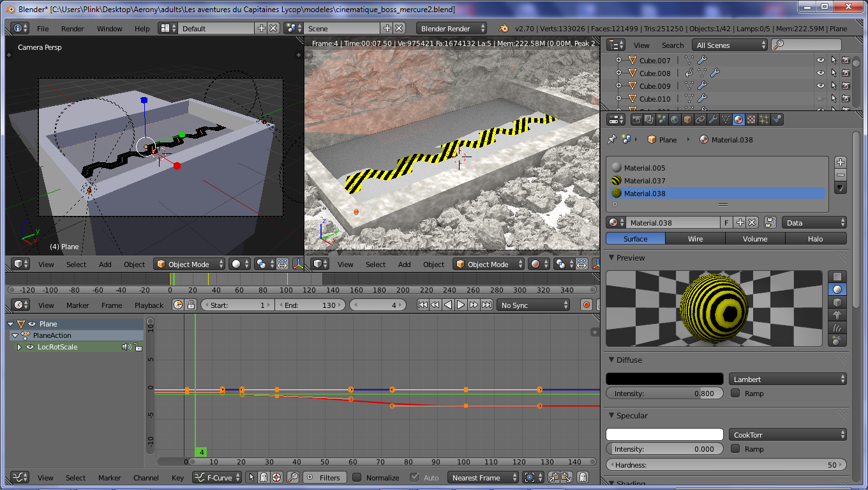Open the Render menu
868x490 pixels.
(73, 29)
